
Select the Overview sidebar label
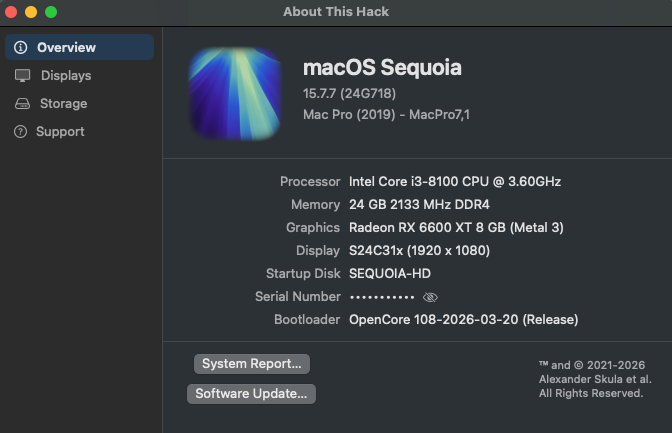coord(66,47)
